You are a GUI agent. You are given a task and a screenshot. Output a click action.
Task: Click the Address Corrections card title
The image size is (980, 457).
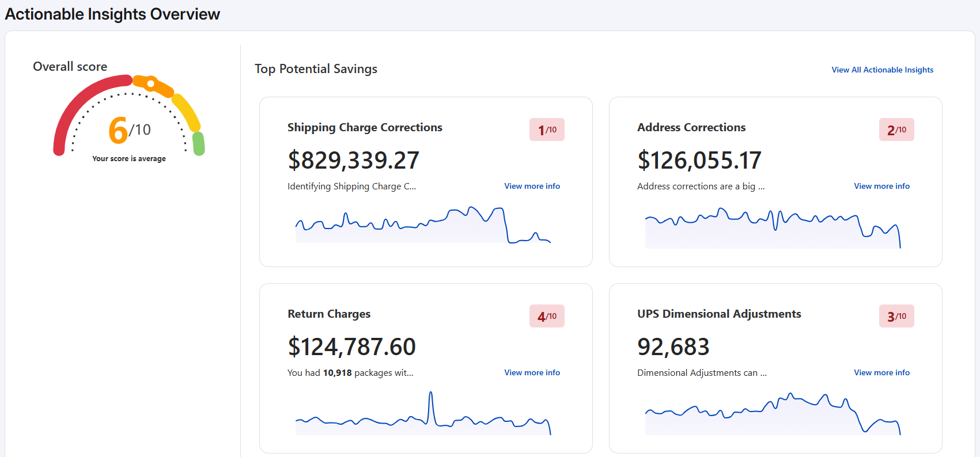click(x=691, y=127)
